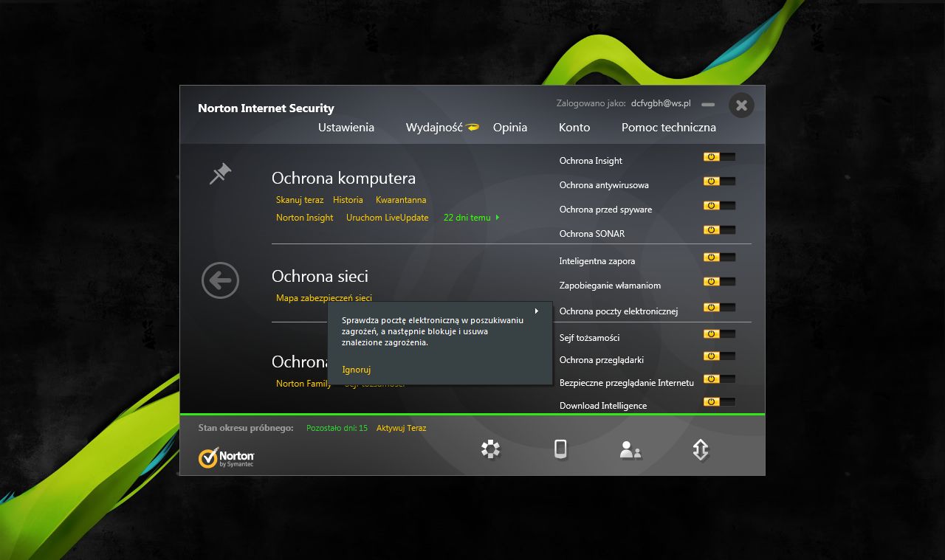Click the Inteligentna zapora label
The height and width of the screenshot is (560, 945).
[597, 261]
